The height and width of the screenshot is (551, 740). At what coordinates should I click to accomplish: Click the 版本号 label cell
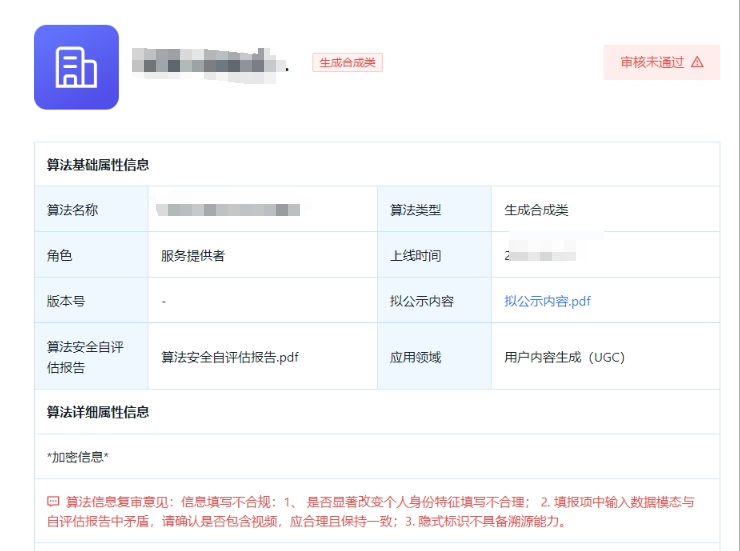(x=92, y=301)
